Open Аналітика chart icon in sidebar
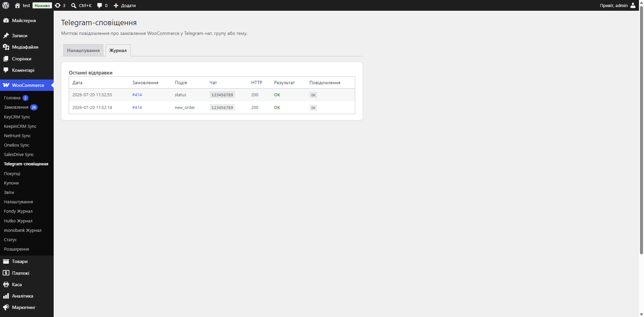644x317 pixels. (6, 296)
